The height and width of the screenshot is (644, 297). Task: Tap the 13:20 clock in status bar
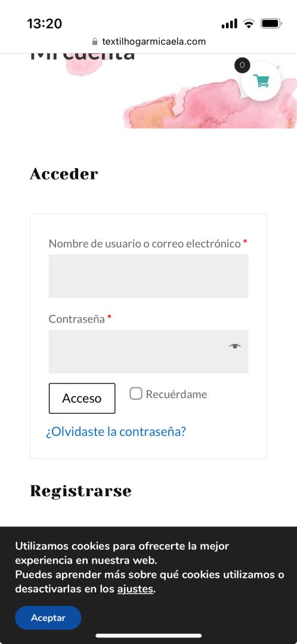44,23
